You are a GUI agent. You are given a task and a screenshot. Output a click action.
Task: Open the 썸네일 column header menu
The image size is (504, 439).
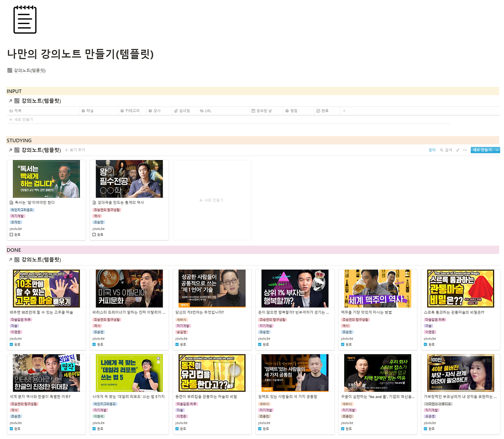point(185,111)
